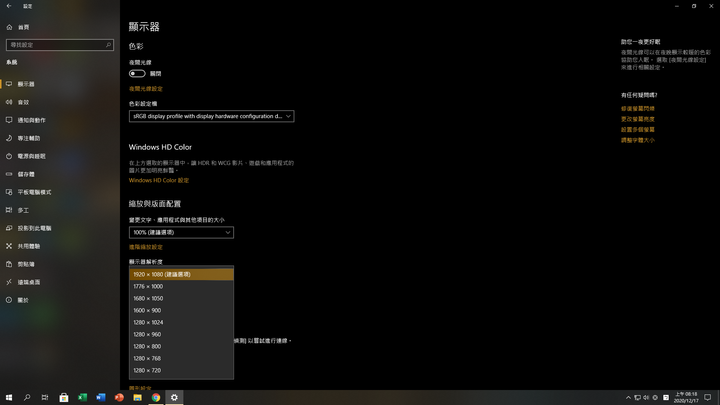Open File Explorer from the taskbar
This screenshot has height=405, width=720.
137,398
